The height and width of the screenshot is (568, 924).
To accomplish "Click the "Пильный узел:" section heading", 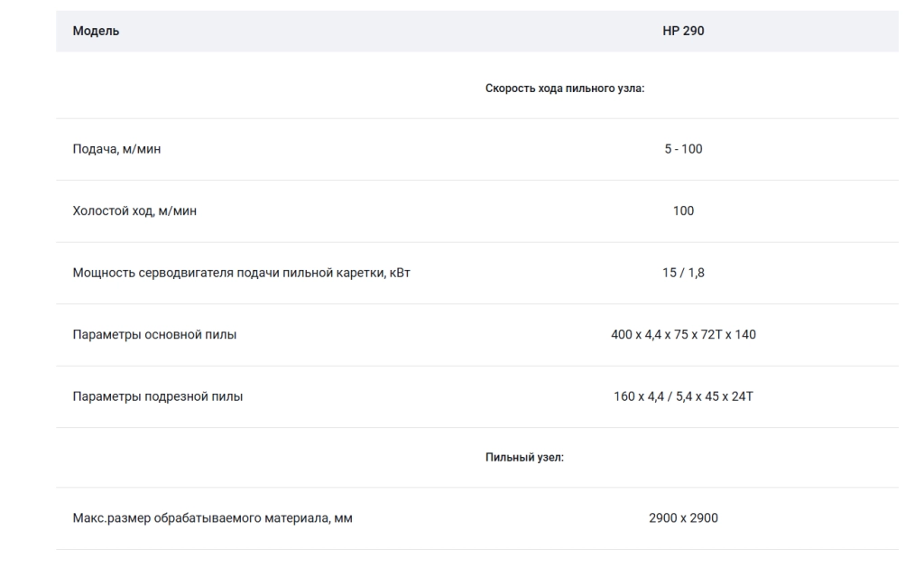I will click(524, 458).
